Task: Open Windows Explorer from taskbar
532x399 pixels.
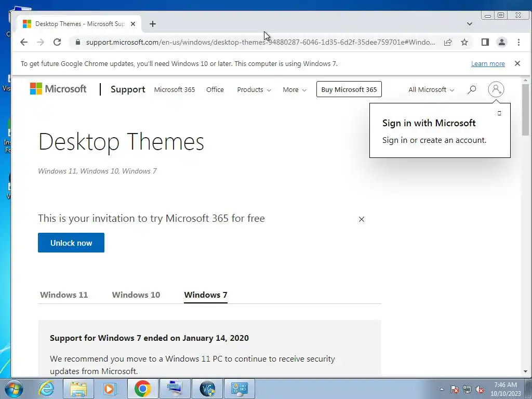Action: point(78,389)
